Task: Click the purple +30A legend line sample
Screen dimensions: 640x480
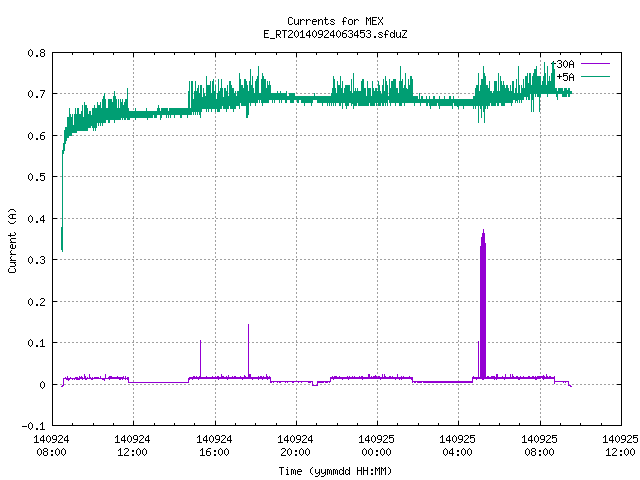Action: (x=595, y=64)
